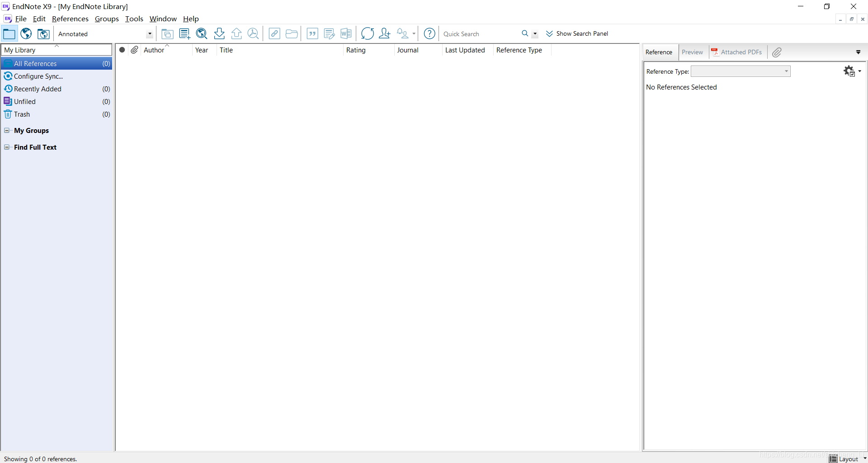
Task: Click the Open File folder icon
Action: [x=292, y=34]
